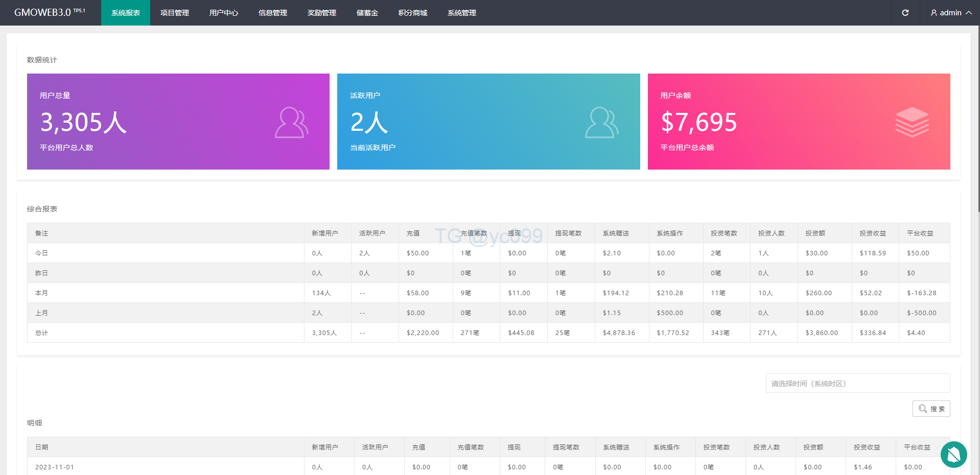Image resolution: width=980 pixels, height=475 pixels.
Task: Open the 项目管理 menu
Action: coord(175,13)
